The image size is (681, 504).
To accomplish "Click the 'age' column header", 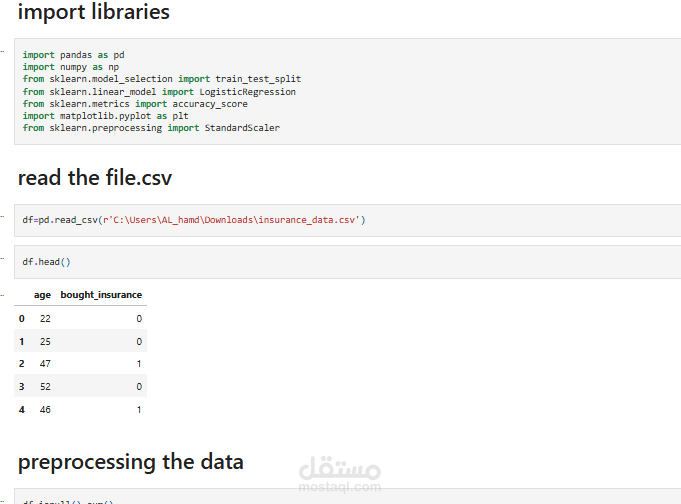I will coord(42,295).
